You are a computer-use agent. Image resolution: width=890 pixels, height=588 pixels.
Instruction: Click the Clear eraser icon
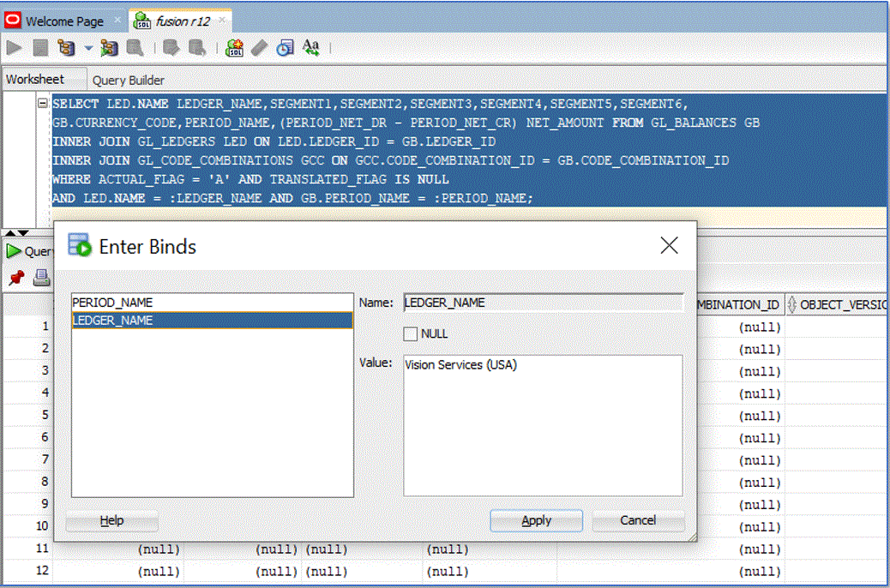[x=259, y=48]
